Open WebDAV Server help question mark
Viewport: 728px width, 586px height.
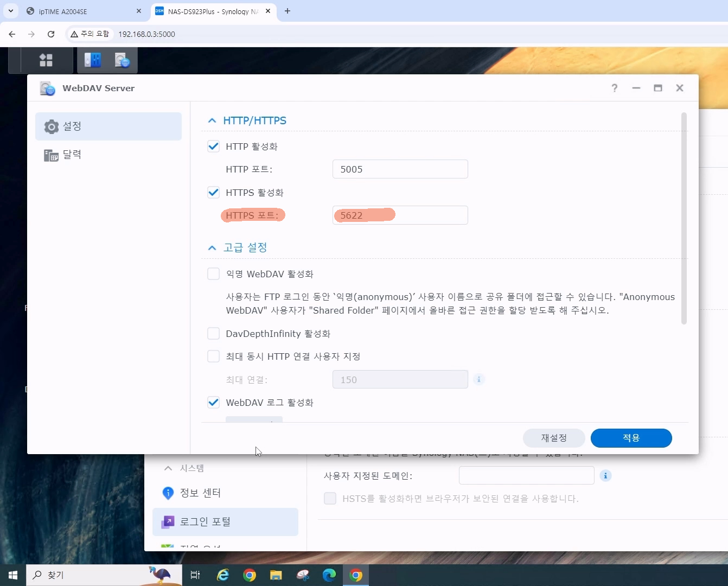coord(614,88)
